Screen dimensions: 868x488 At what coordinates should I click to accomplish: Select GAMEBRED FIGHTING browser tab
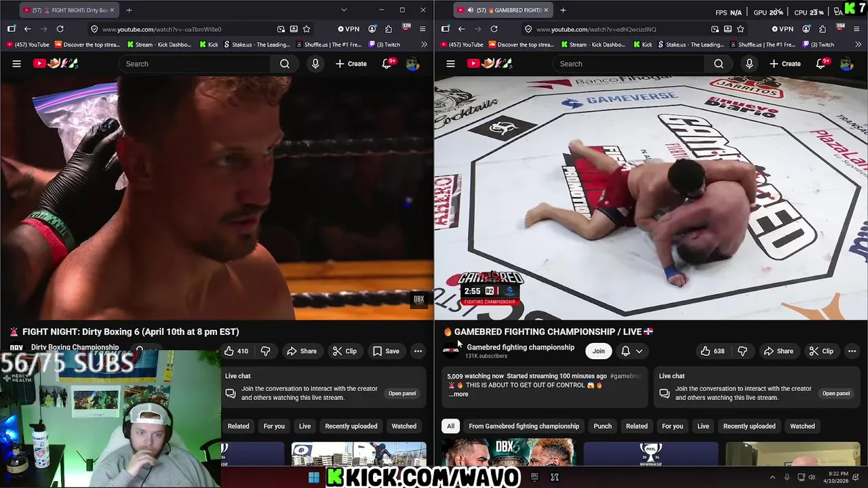(503, 10)
